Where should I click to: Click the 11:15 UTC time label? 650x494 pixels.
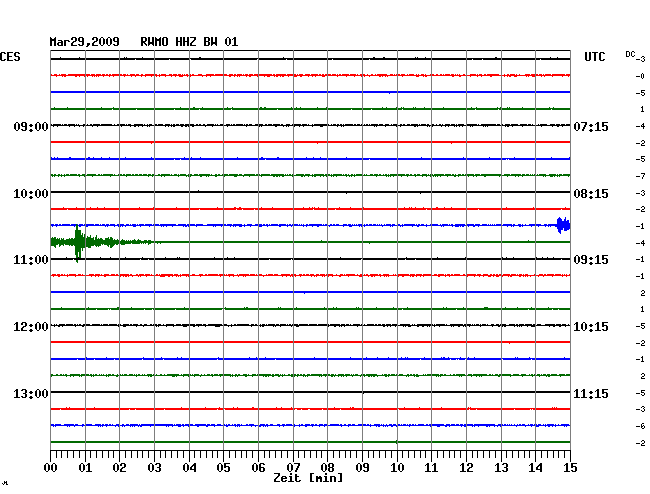tap(591, 393)
